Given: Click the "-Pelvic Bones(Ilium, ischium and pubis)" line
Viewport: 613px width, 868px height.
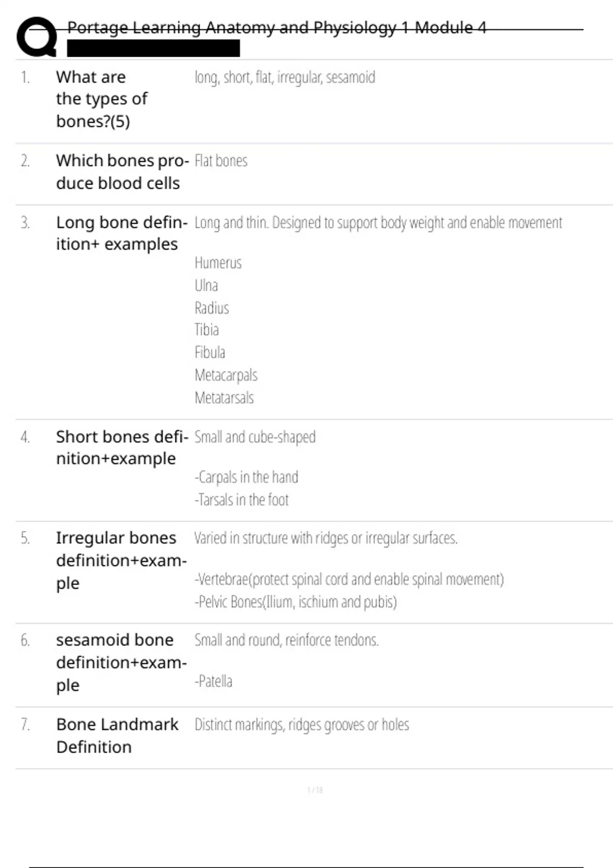Looking at the screenshot, I should point(295,602).
